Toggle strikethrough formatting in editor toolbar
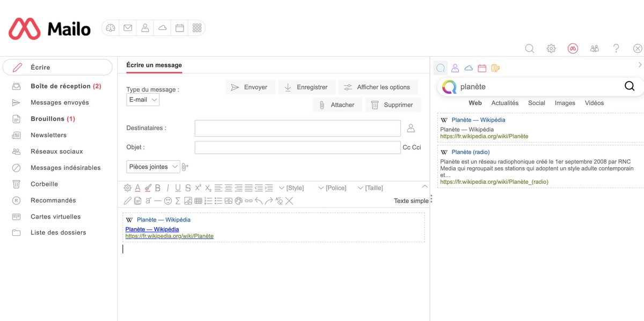The height and width of the screenshot is (321, 644). click(x=188, y=188)
